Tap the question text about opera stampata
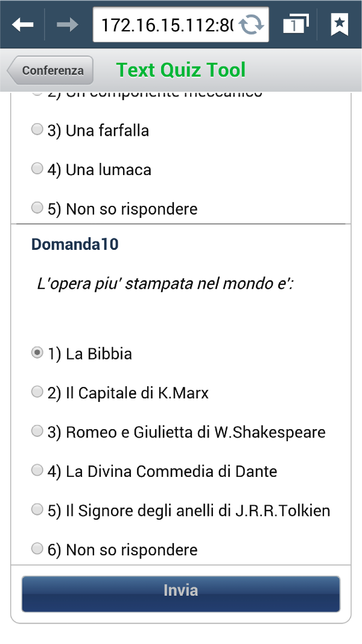This screenshot has width=362, height=644. [x=165, y=284]
